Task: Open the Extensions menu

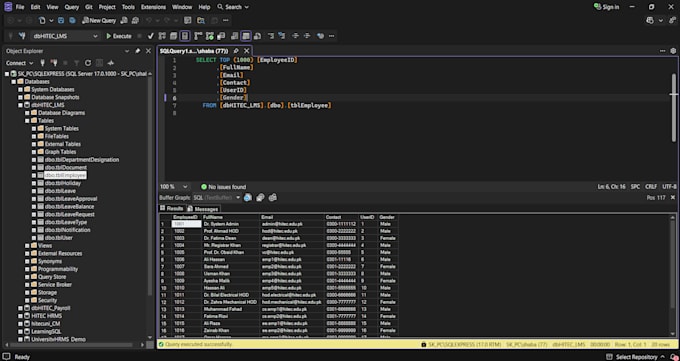Action: pyautogui.click(x=153, y=7)
